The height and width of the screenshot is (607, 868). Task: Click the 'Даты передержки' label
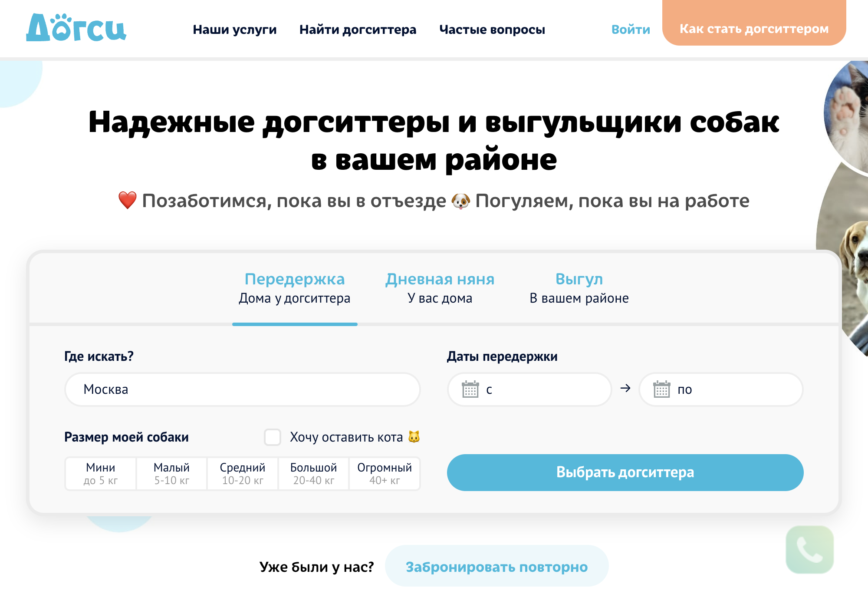[502, 356]
